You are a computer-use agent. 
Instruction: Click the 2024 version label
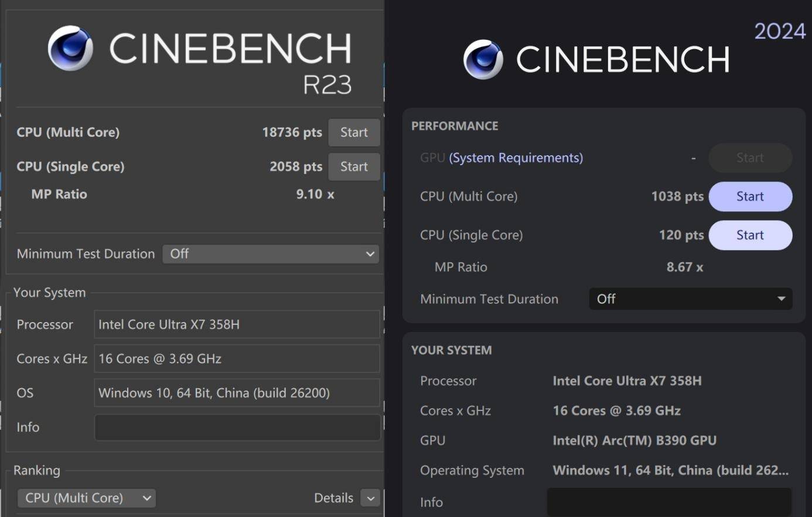coord(780,31)
